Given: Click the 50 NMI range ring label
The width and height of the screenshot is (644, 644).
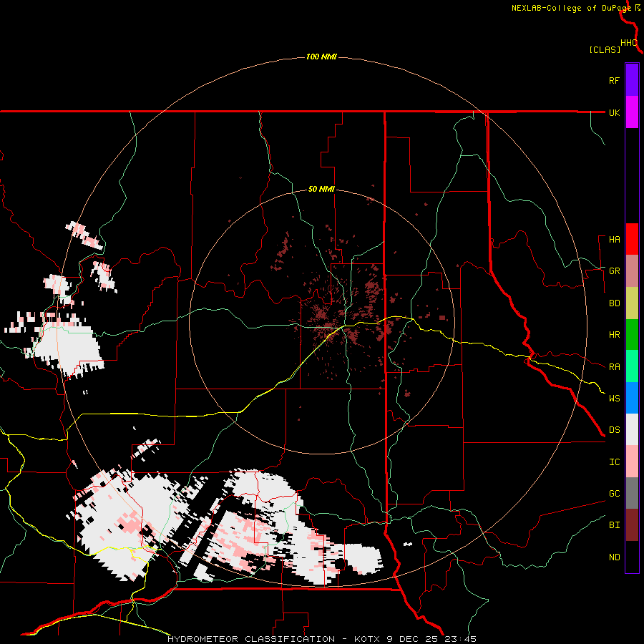Looking at the screenshot, I should [321, 189].
